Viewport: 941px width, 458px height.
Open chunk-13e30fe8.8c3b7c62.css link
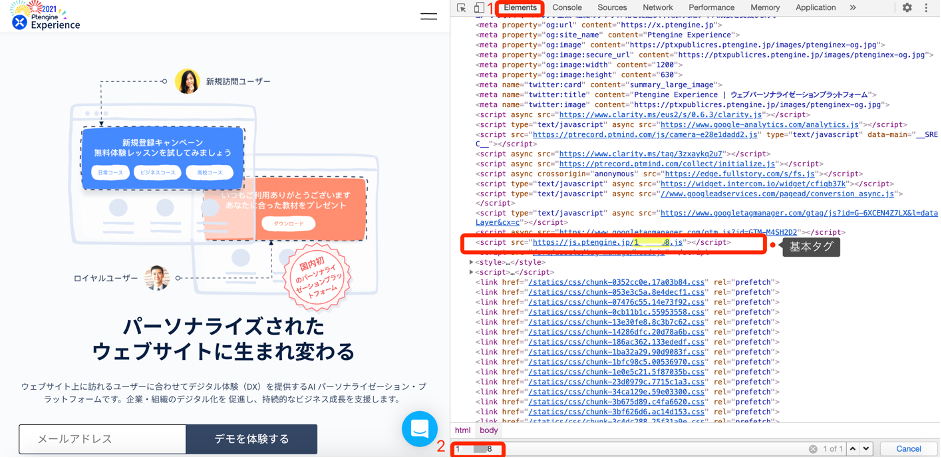point(615,322)
